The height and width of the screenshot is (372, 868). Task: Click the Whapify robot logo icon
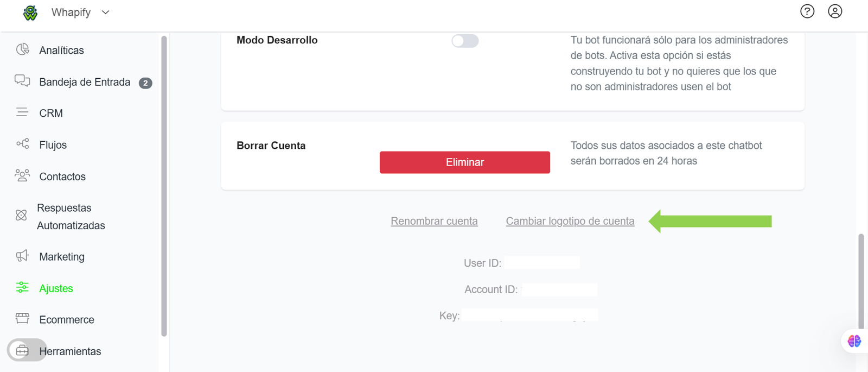30,12
